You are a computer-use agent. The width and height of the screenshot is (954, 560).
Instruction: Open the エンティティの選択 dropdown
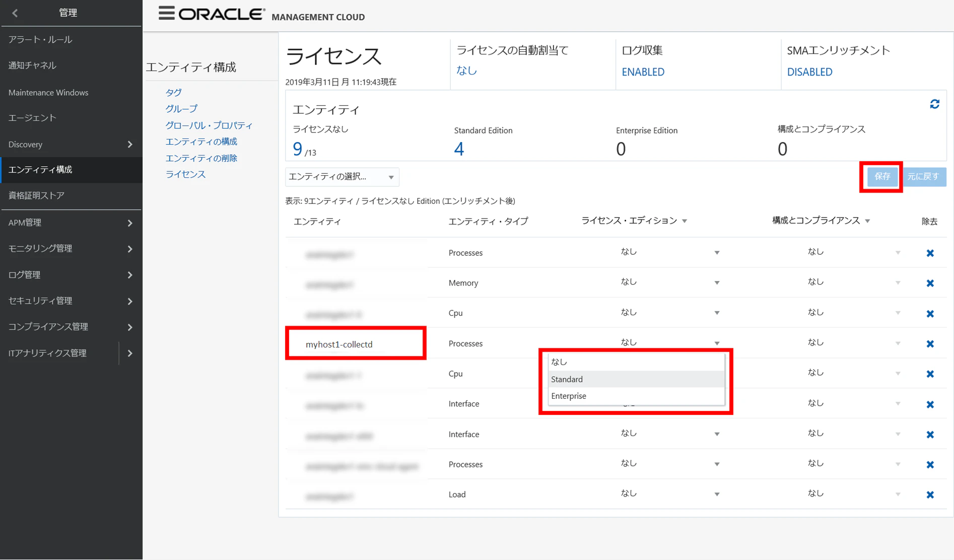pyautogui.click(x=342, y=177)
